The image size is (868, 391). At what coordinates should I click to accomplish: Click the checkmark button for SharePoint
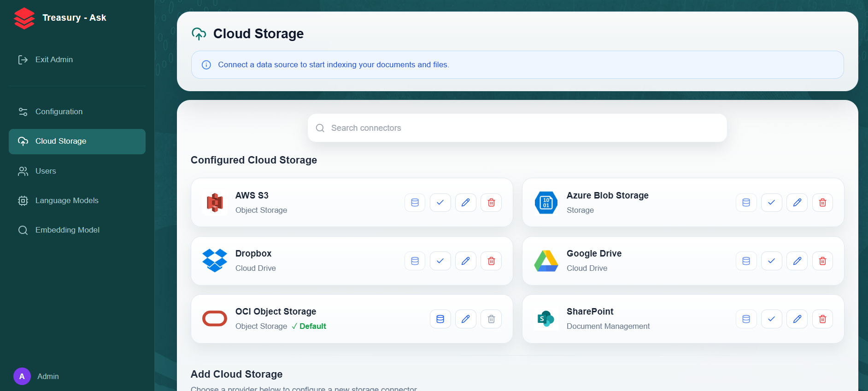click(771, 319)
